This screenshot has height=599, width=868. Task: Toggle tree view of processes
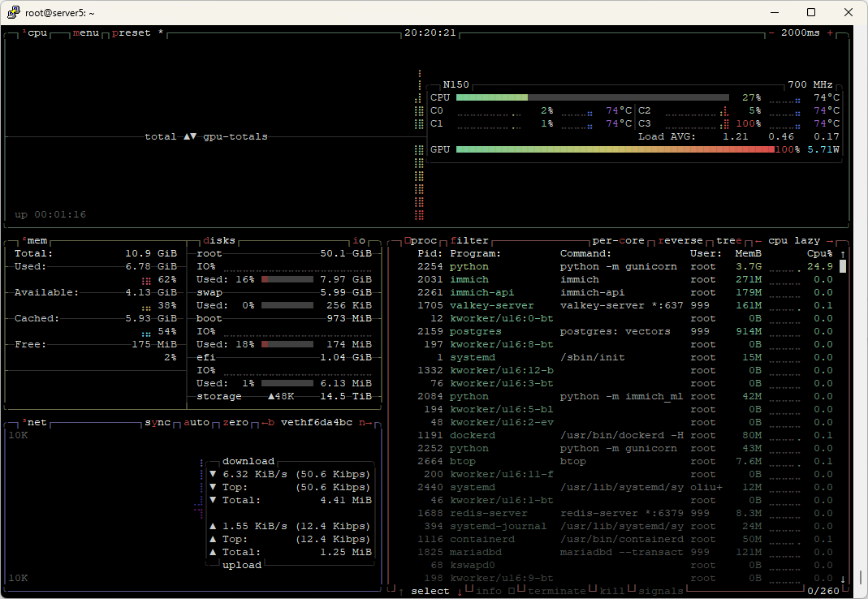[x=728, y=241]
